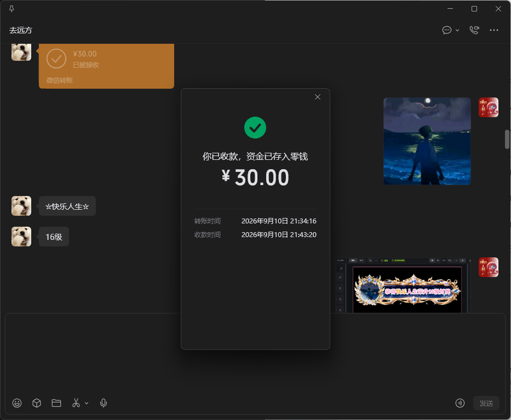The width and height of the screenshot is (511, 420).
Task: Minimize the chat window
Action: coord(450,9)
